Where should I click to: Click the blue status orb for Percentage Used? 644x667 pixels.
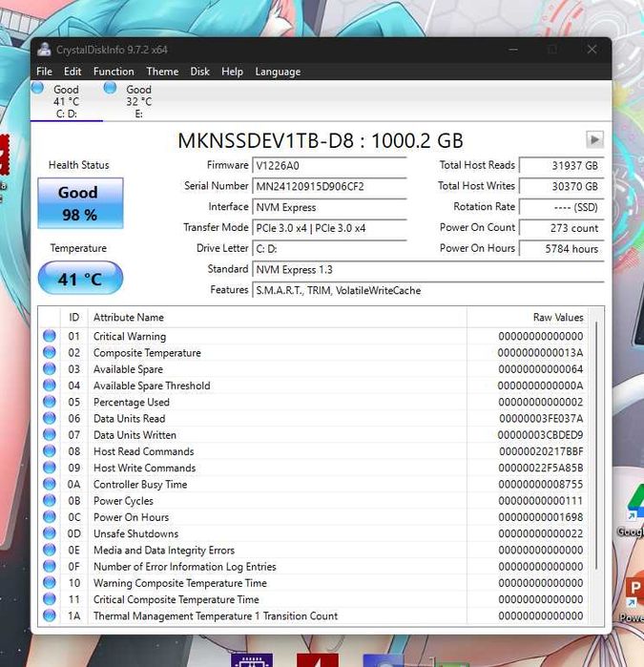click(50, 402)
